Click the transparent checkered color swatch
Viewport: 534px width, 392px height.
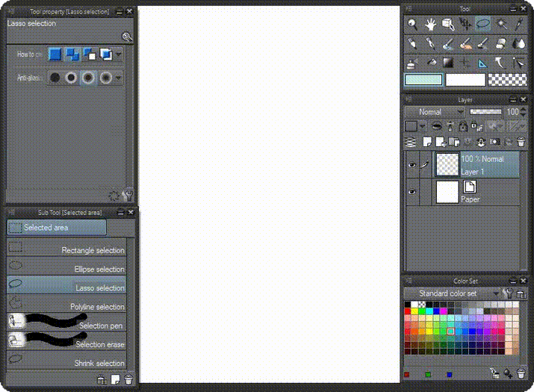(x=507, y=80)
